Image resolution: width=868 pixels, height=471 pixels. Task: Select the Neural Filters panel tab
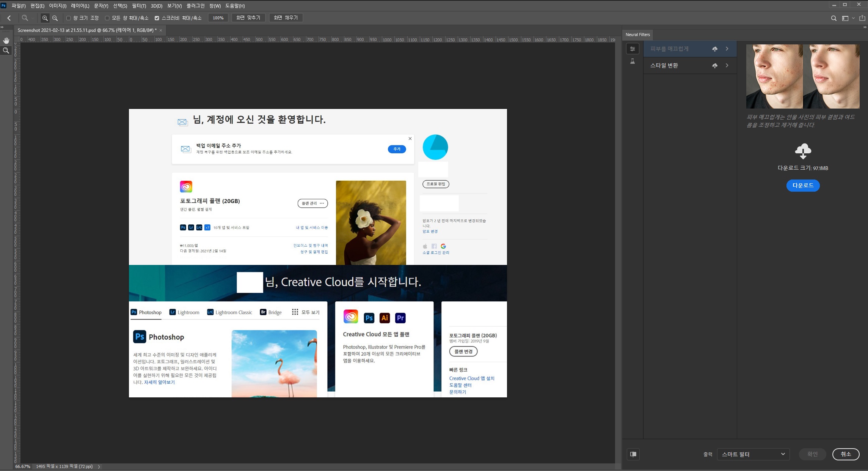(637, 35)
